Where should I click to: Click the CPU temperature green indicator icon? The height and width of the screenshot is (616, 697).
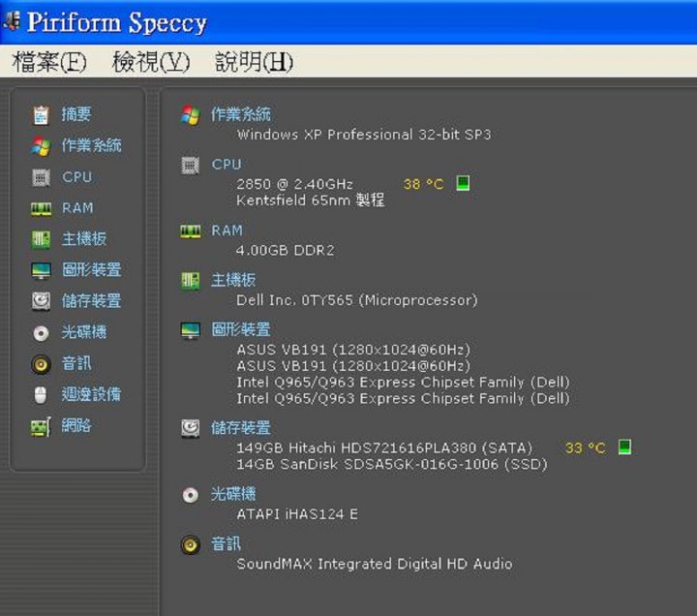click(463, 183)
